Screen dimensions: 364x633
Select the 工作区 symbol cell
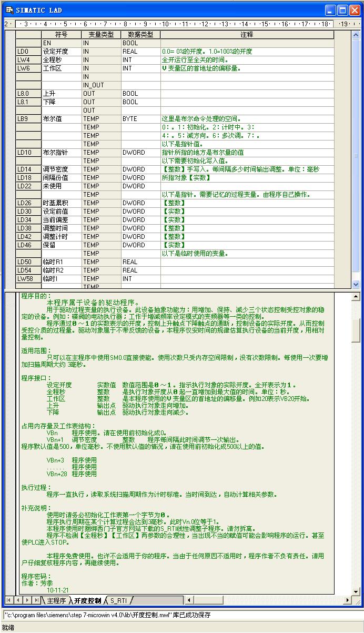61,68
